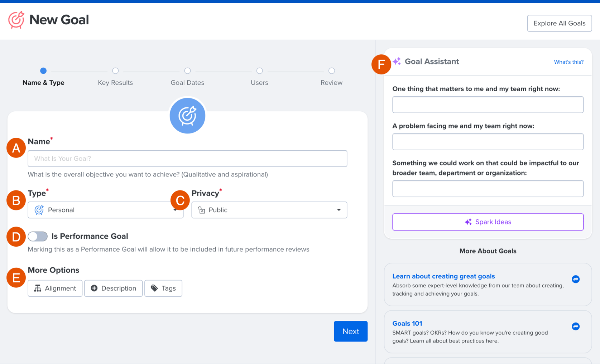Enable the Is Performance Goal toggle

(x=38, y=236)
